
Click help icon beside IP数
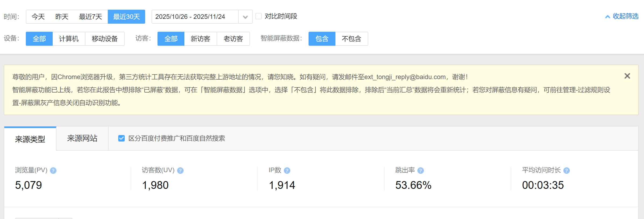(x=287, y=171)
